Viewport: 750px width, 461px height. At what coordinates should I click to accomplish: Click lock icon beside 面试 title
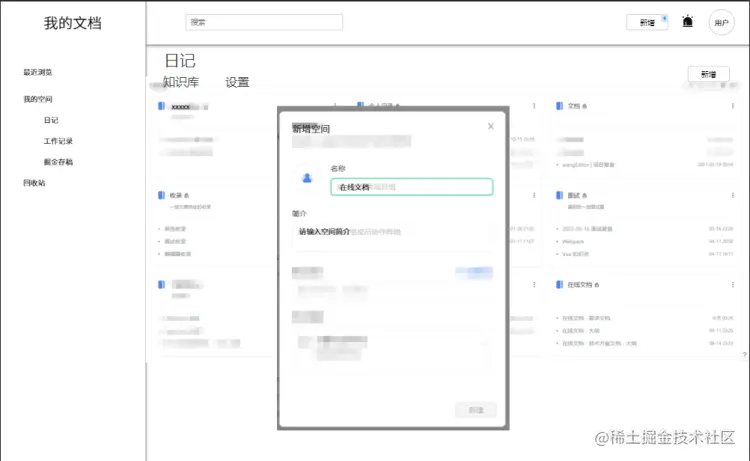click(x=585, y=196)
